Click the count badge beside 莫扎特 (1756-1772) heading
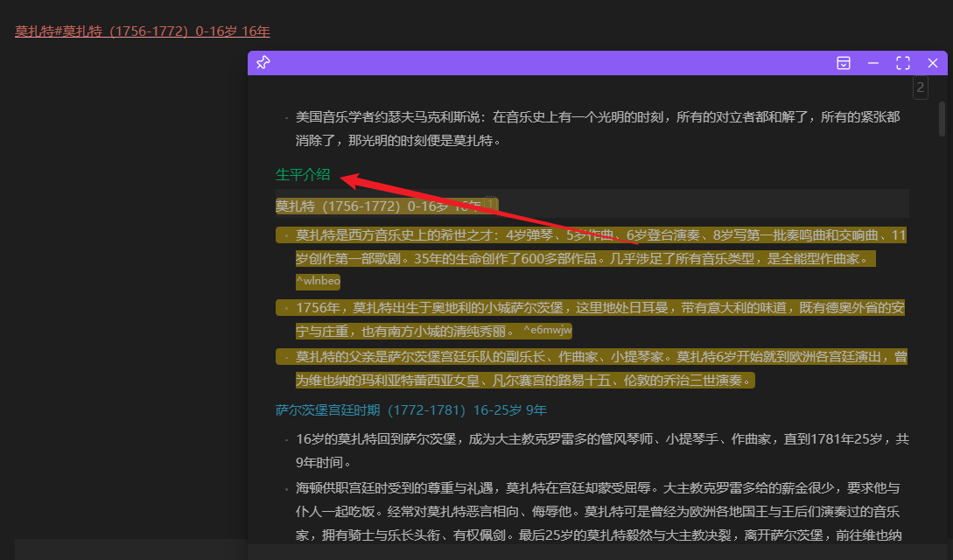Image resolution: width=953 pixels, height=560 pixels. point(491,206)
